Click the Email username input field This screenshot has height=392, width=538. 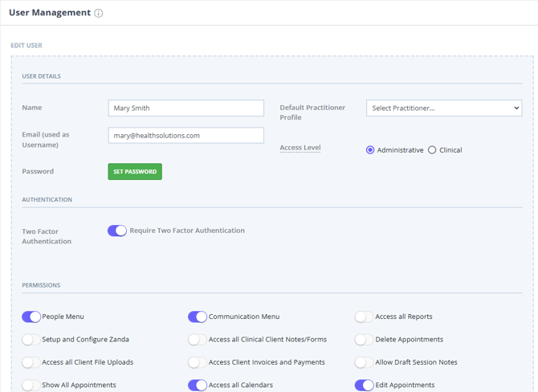pos(185,136)
